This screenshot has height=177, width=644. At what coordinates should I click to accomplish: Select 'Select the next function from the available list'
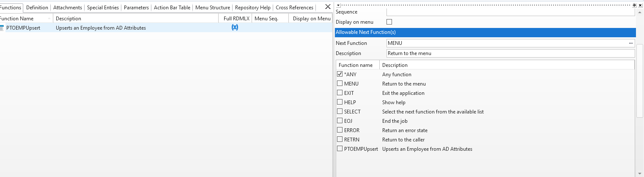pyautogui.click(x=433, y=112)
